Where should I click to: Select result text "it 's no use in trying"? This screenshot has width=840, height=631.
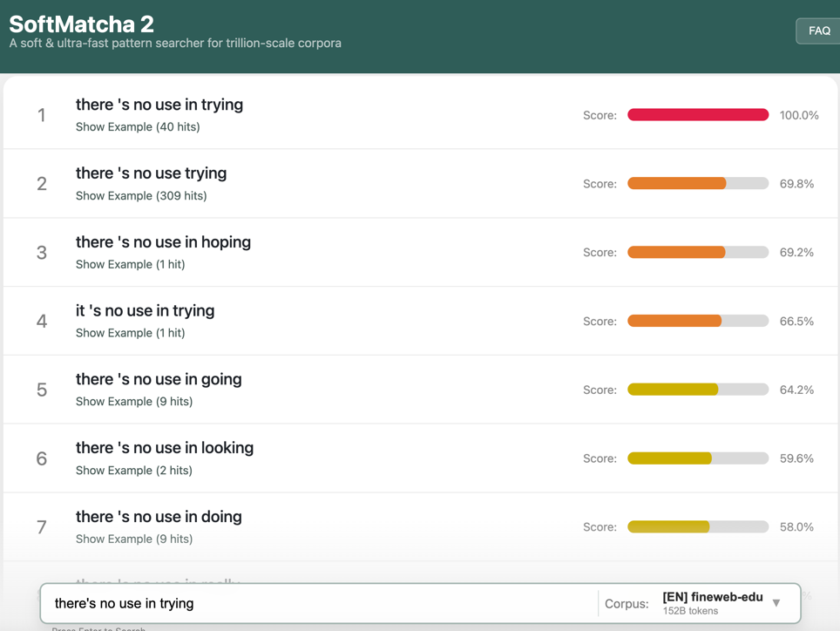coord(146,310)
